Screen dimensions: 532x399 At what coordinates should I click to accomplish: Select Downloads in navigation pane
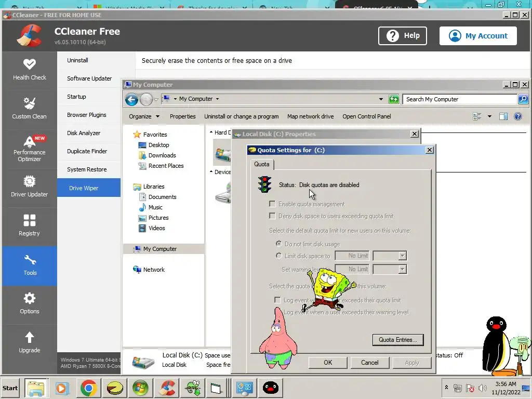coord(162,155)
